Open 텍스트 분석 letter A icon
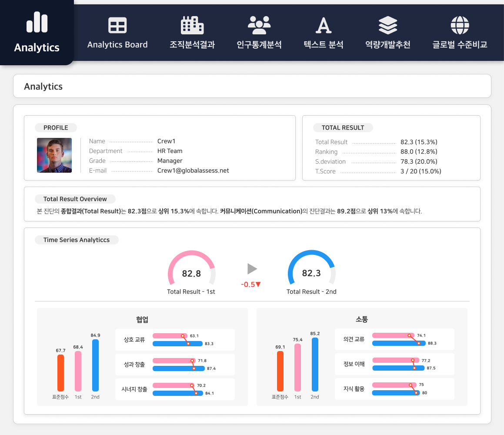 tap(324, 26)
